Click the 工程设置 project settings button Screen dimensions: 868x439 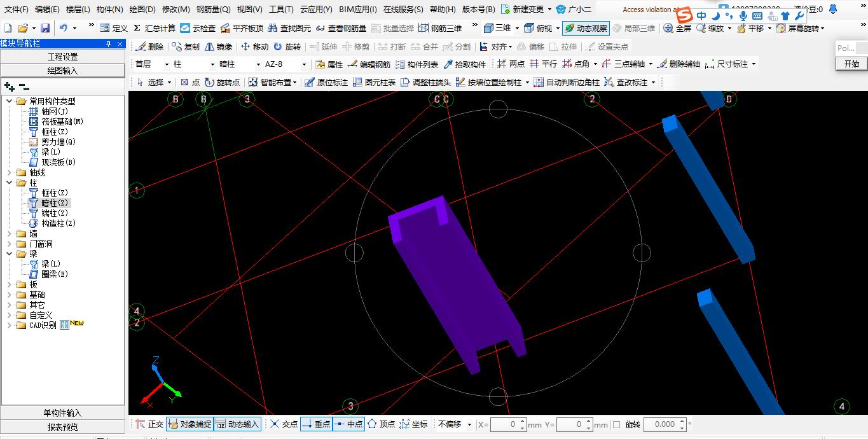(62, 57)
